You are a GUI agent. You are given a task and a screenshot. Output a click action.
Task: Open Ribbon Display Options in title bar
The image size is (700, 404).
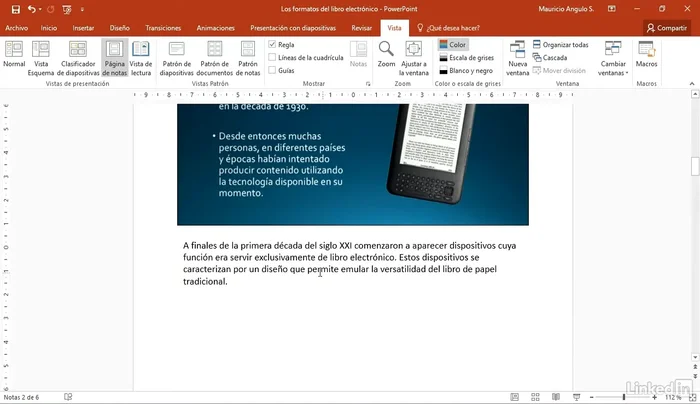612,9
